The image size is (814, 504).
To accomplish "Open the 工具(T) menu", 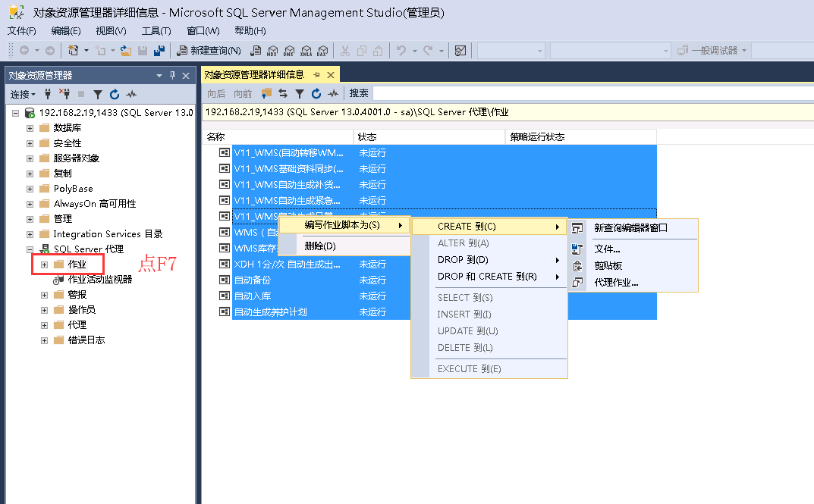I will coord(156,30).
